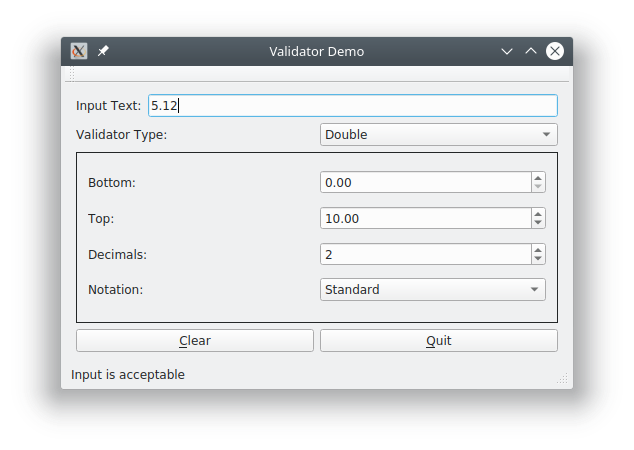Screen dimensions: 634x450
Task: Click the resize grip in status bar
Action: [562, 380]
